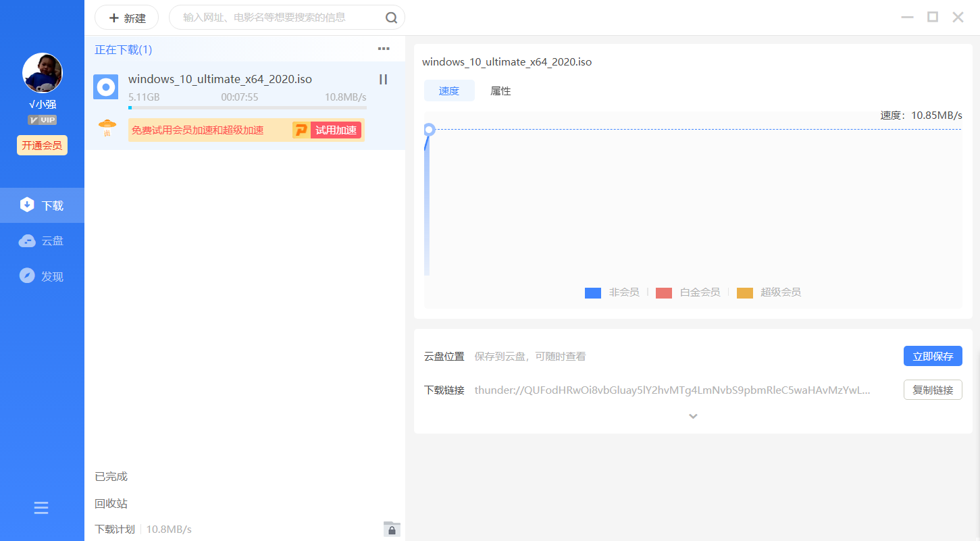The height and width of the screenshot is (541, 980).
Task: Click the download progress bar
Action: point(247,107)
